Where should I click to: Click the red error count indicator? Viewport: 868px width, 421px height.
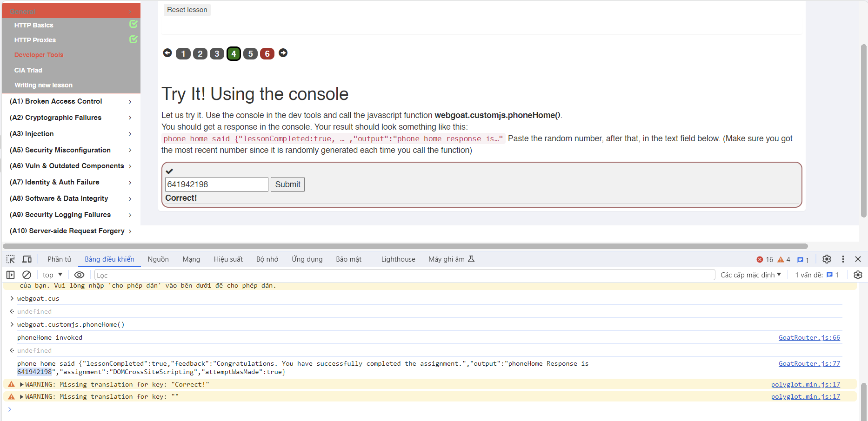(765, 260)
